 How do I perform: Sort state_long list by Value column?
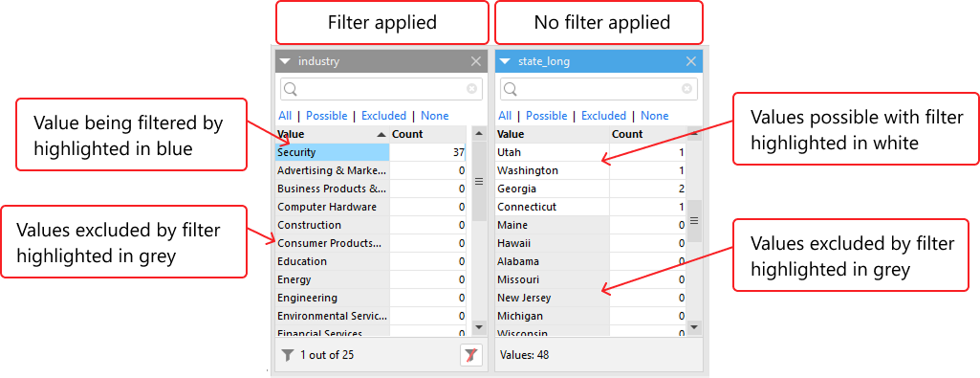pyautogui.click(x=553, y=134)
